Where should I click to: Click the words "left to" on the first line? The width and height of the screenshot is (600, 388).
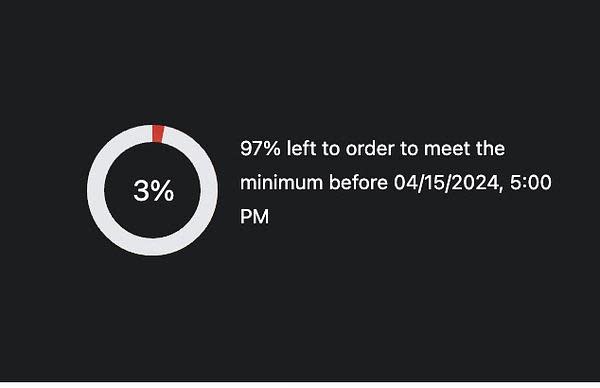(313, 148)
